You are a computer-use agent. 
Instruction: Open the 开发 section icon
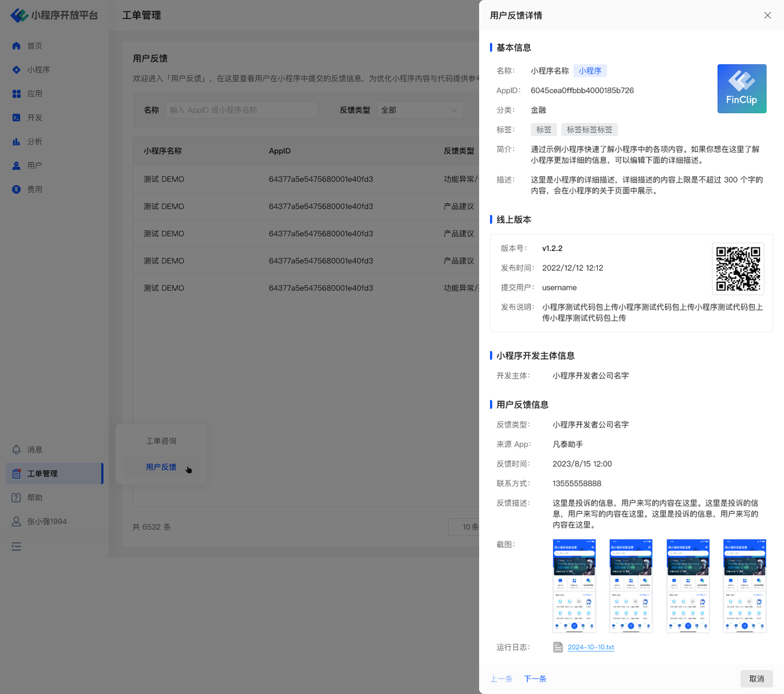17,118
